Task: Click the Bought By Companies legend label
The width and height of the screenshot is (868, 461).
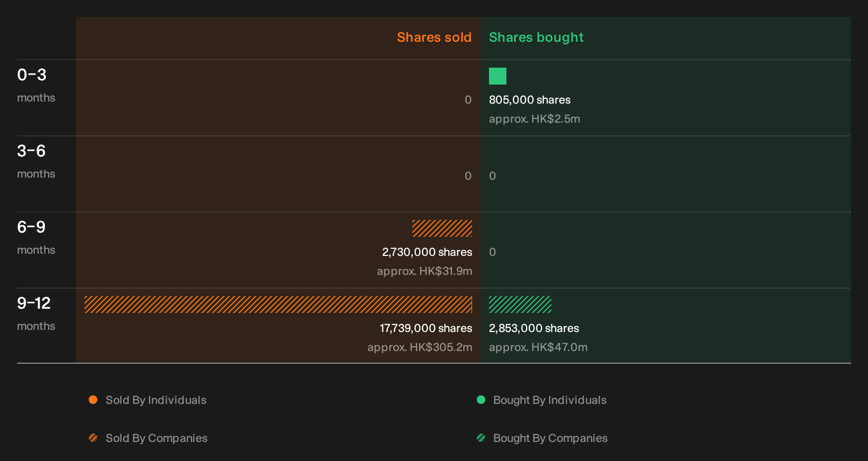Action: point(550,438)
